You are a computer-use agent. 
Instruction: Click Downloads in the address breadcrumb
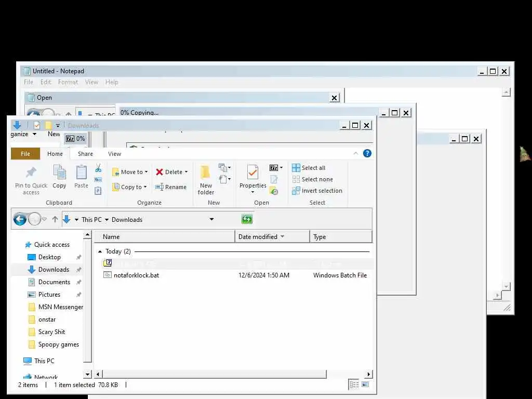[127, 220]
